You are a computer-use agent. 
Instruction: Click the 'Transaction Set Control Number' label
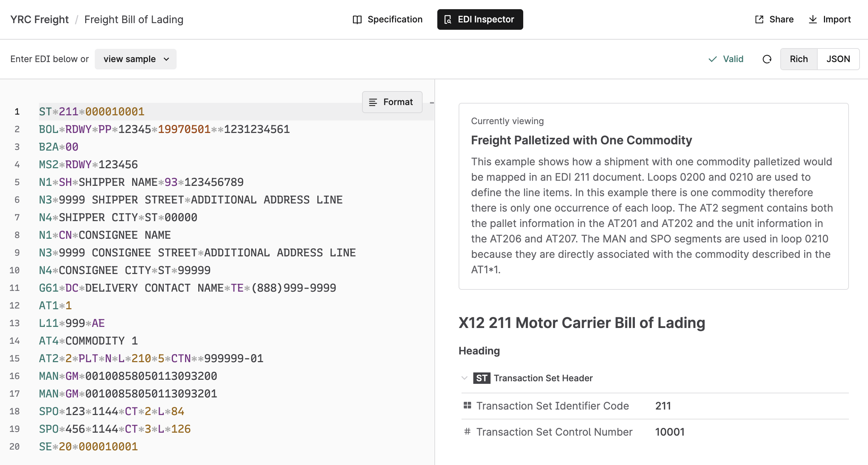(554, 432)
